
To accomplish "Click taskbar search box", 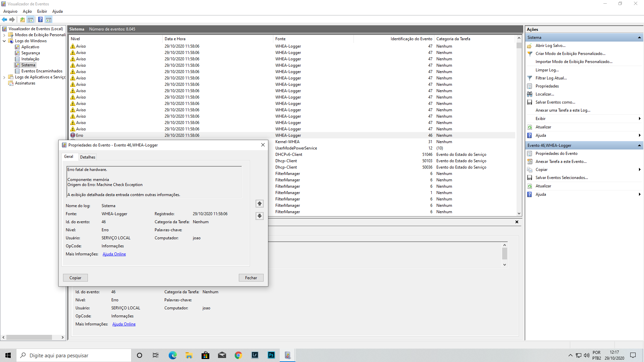I will tap(74, 355).
